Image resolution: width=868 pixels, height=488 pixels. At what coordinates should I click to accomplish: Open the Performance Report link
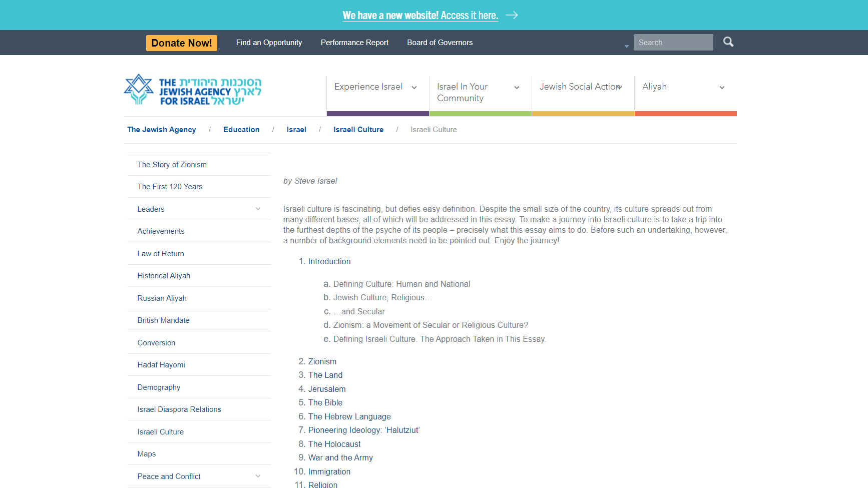pos(354,43)
